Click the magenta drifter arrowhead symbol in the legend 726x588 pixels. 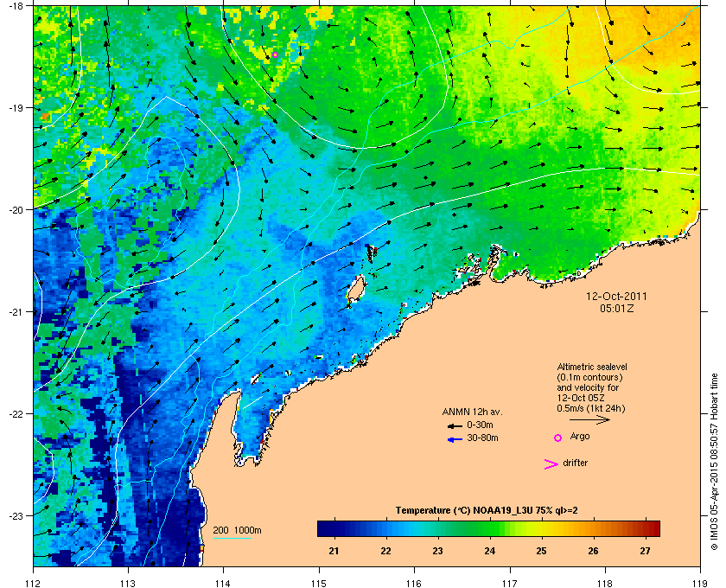click(551, 464)
